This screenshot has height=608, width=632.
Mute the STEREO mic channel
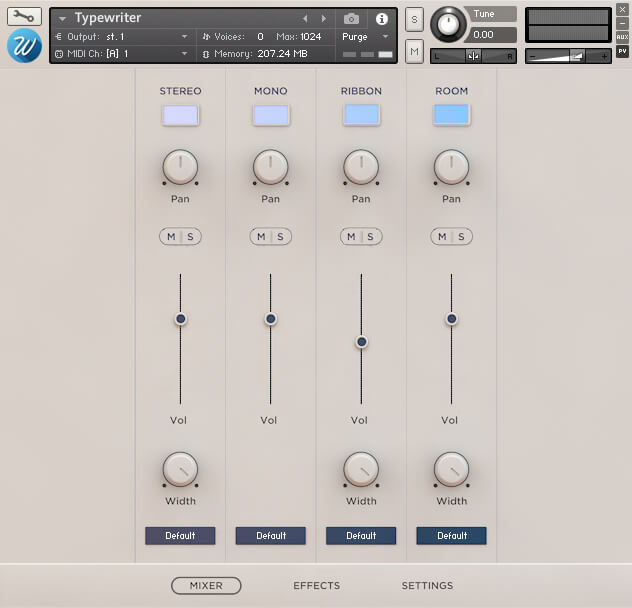click(171, 236)
